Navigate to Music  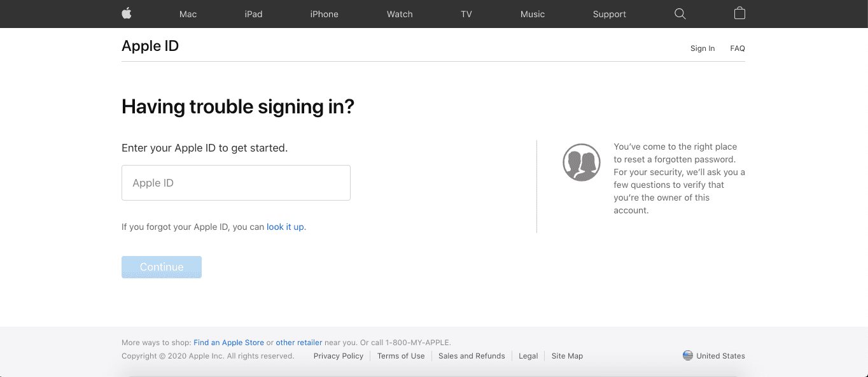(533, 14)
